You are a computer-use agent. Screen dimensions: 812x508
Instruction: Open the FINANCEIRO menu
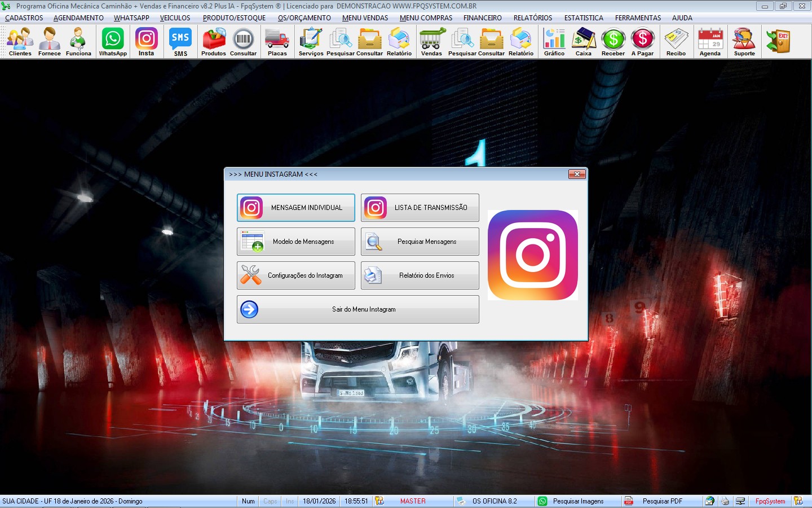[482, 18]
